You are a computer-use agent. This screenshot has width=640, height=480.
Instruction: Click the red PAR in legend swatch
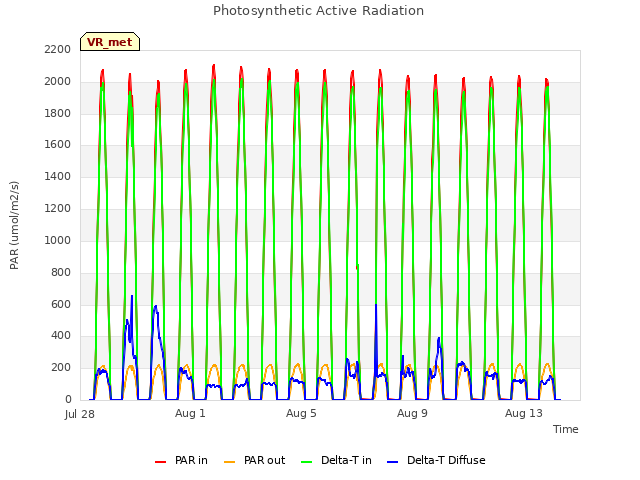coord(160,462)
